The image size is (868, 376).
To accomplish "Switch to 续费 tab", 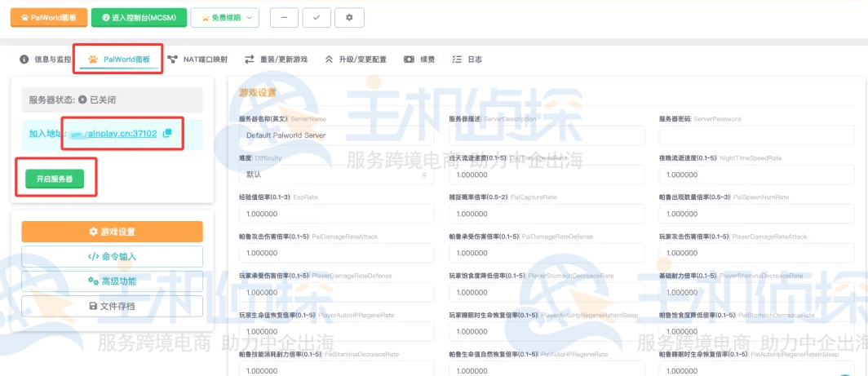I will [419, 60].
